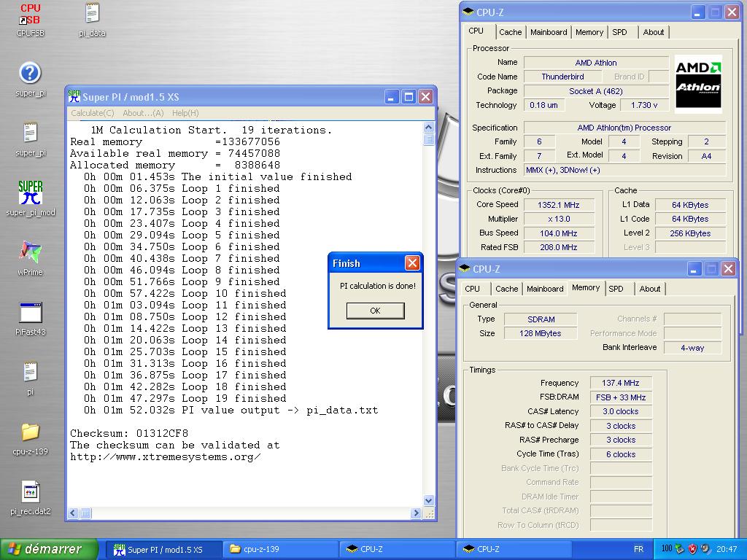747x560 pixels.
Task: Click the Thunderbird code name field
Action: tap(562, 77)
